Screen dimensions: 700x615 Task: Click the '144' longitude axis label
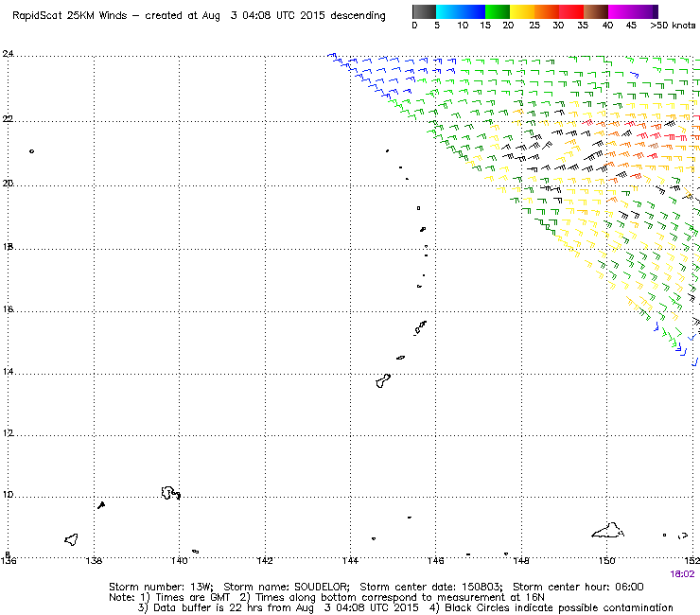[350, 560]
